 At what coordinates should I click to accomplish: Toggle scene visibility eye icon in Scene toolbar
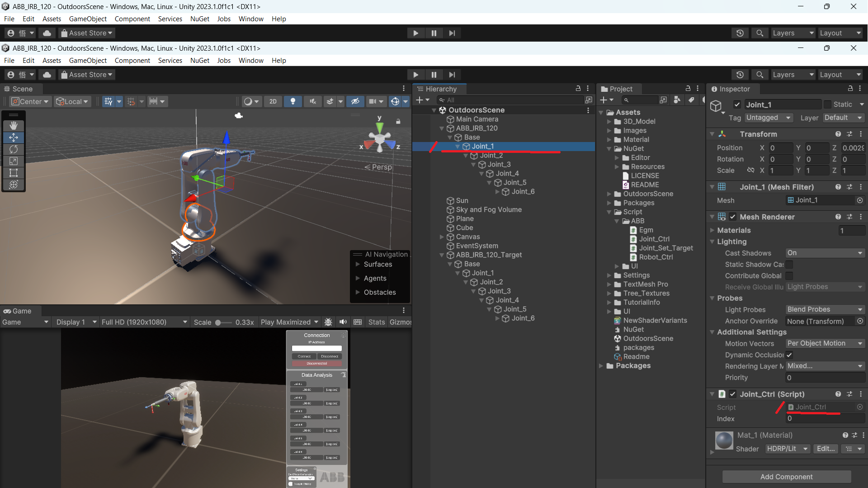(x=355, y=101)
